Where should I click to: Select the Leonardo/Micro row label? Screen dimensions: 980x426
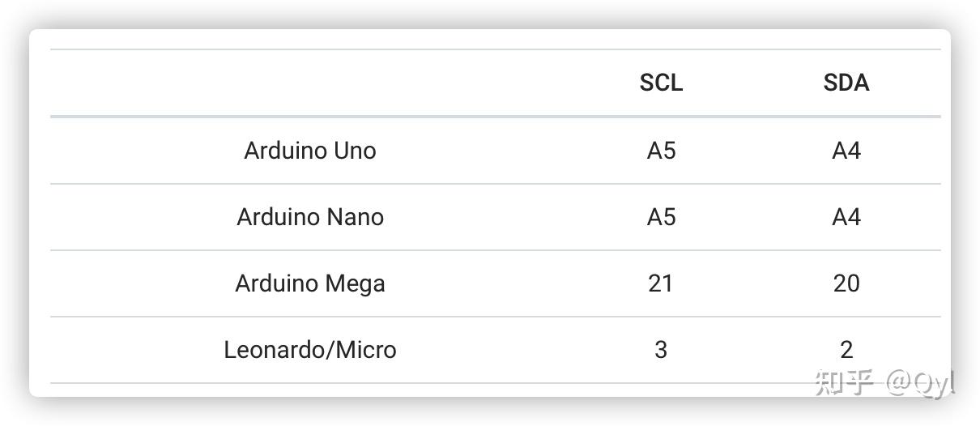click(x=310, y=350)
